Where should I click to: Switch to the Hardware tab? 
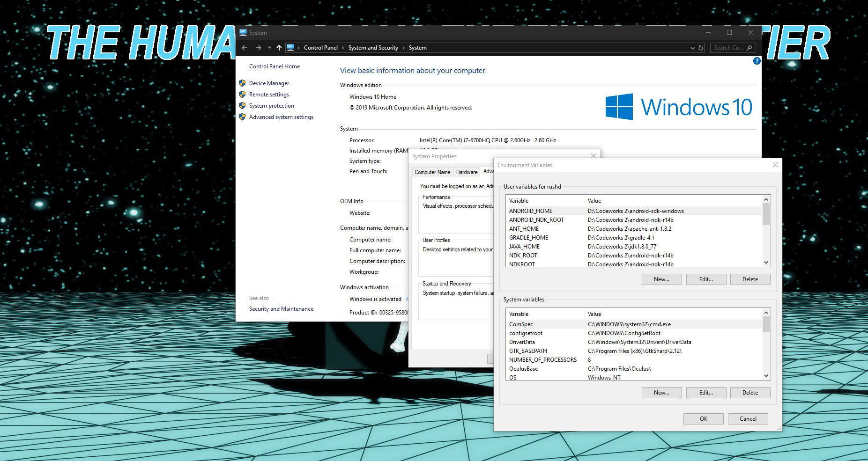[467, 172]
